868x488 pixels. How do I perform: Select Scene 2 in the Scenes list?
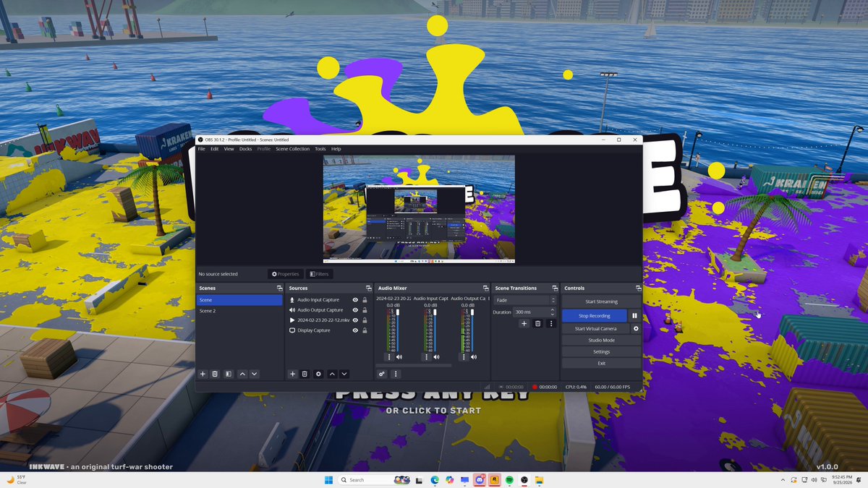[239, 311]
